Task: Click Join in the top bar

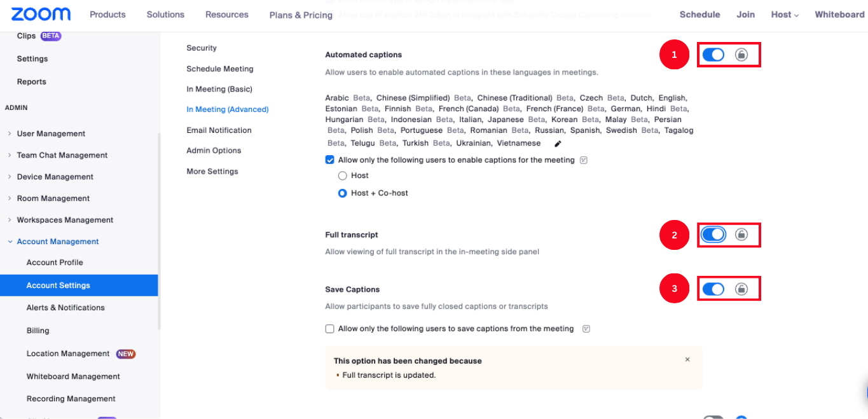Action: click(745, 14)
